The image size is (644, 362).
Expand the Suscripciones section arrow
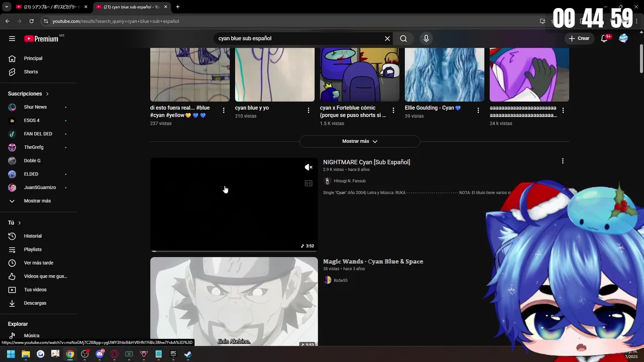click(47, 94)
